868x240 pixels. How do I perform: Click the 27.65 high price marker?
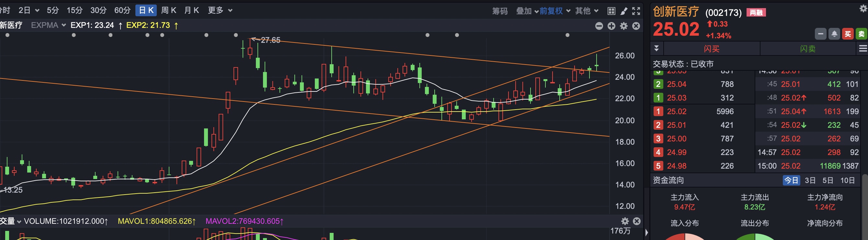point(270,40)
